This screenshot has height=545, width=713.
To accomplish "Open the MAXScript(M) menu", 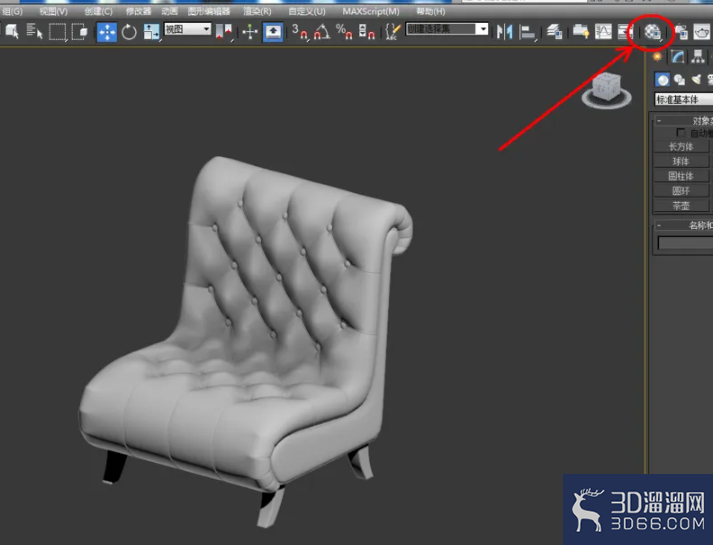I will 371,11.
